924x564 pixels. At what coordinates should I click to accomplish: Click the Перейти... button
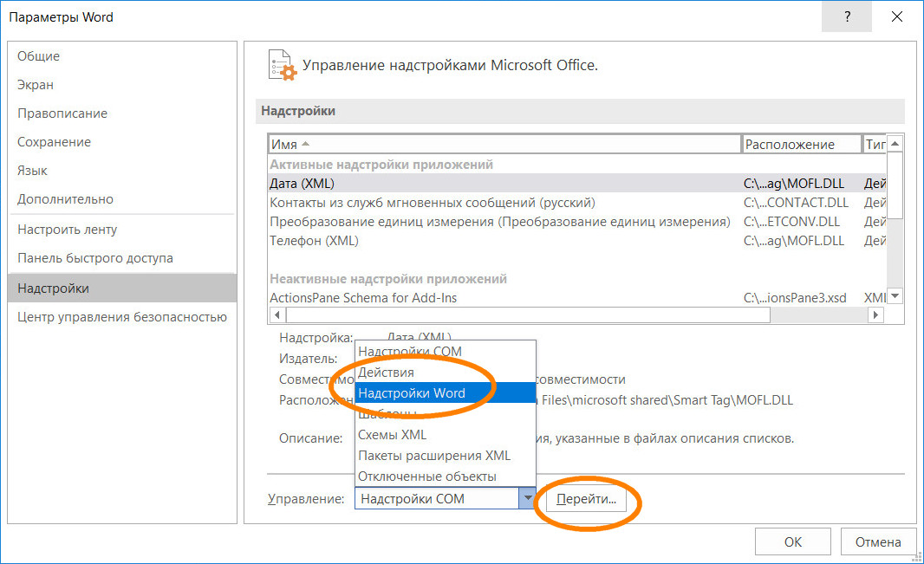pyautogui.click(x=586, y=499)
